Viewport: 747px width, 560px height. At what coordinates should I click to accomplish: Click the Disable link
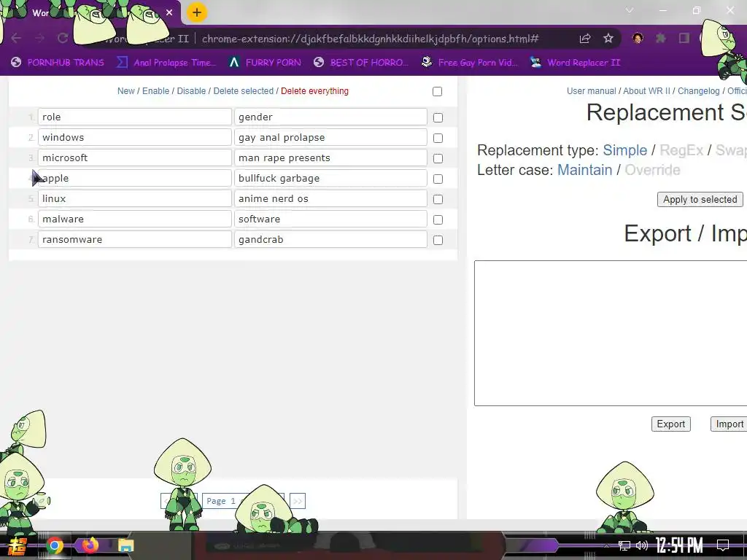(191, 91)
